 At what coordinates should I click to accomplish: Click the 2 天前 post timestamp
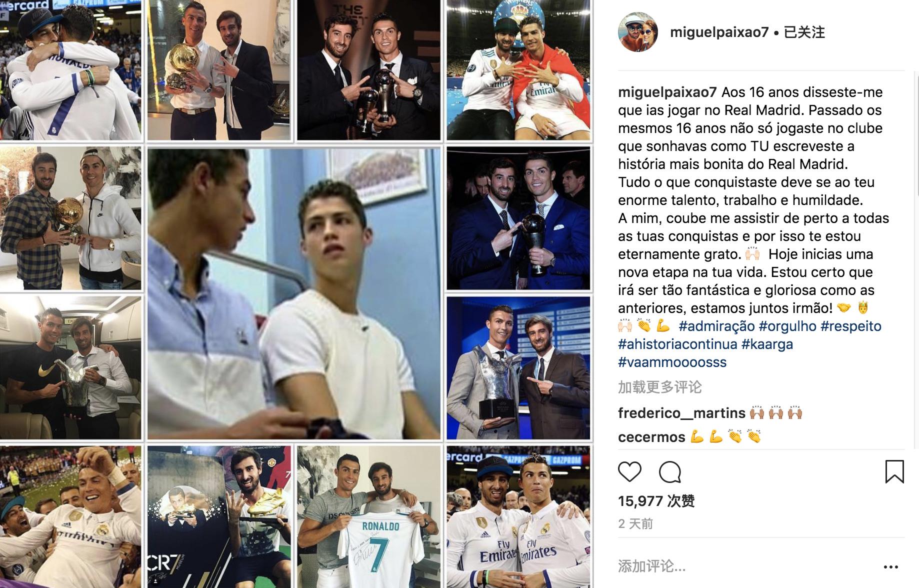point(635,524)
